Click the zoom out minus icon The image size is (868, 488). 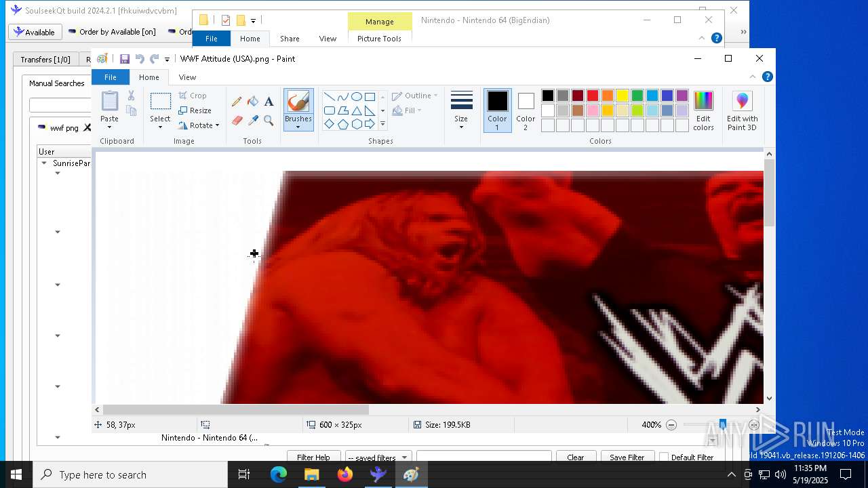pos(671,425)
